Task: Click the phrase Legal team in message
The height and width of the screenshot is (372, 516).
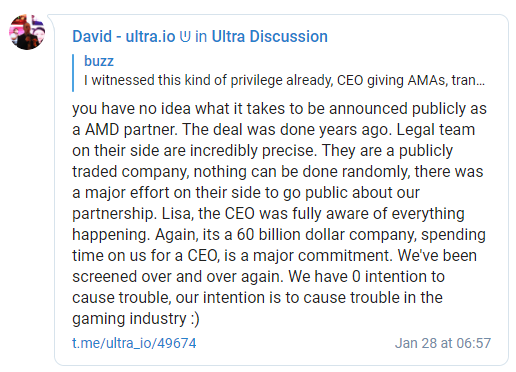Action: (x=436, y=130)
